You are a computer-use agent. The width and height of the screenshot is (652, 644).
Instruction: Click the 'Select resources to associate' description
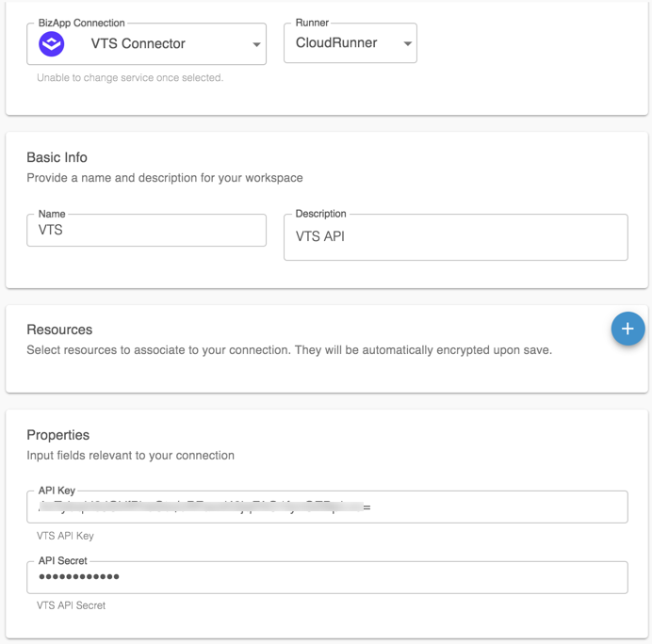[x=289, y=349]
